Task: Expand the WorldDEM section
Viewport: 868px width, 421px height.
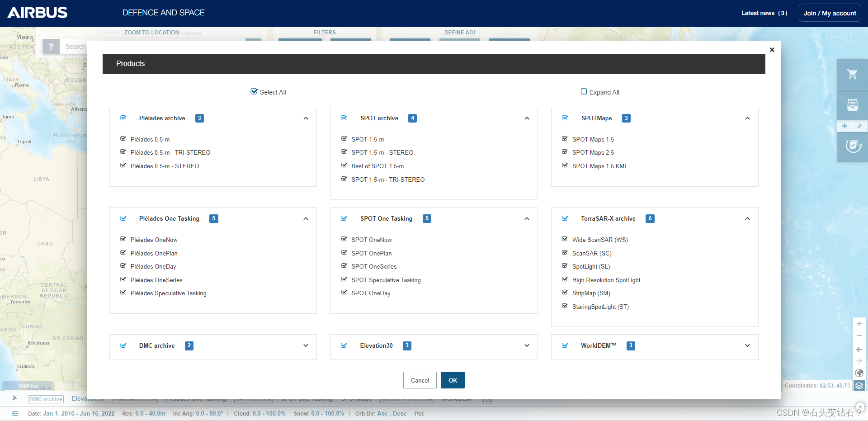Action: coord(748,345)
